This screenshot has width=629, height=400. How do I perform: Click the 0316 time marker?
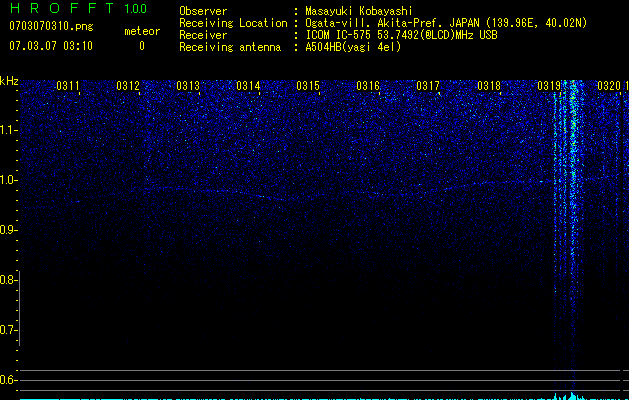tap(368, 86)
